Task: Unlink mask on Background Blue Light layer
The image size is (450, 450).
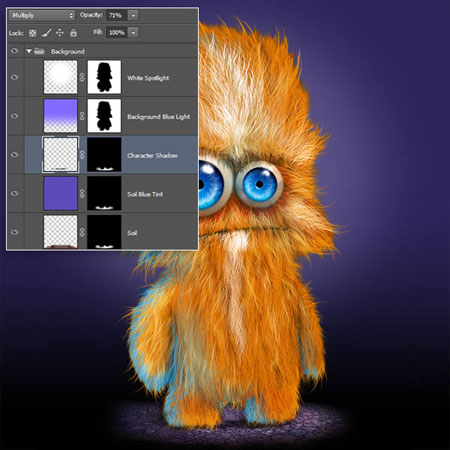Action: [82, 116]
